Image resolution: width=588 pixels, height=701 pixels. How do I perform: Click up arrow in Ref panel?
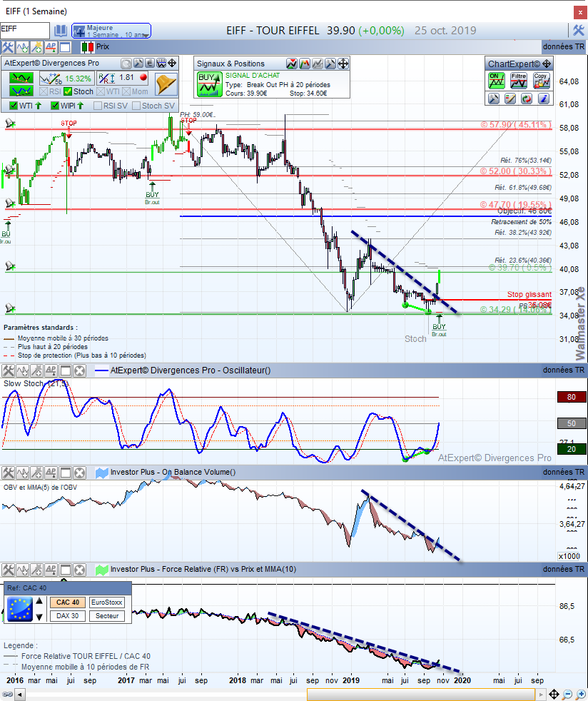coord(39,601)
